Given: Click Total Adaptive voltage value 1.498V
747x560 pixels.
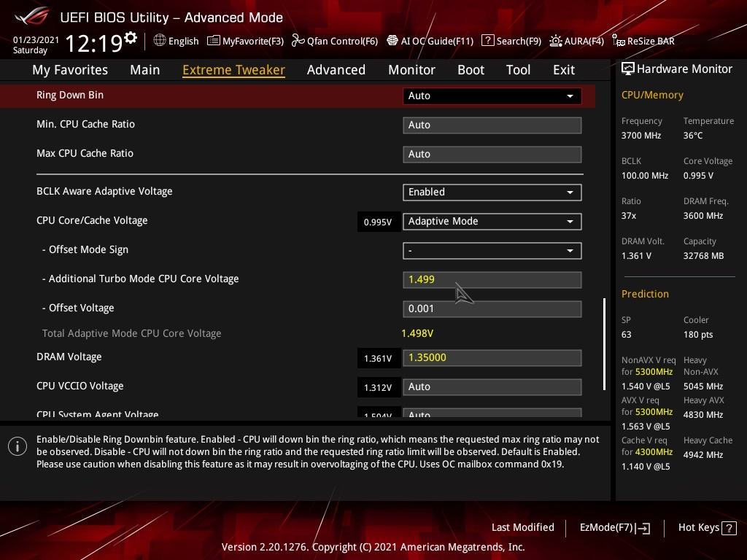Looking at the screenshot, I should point(417,333).
